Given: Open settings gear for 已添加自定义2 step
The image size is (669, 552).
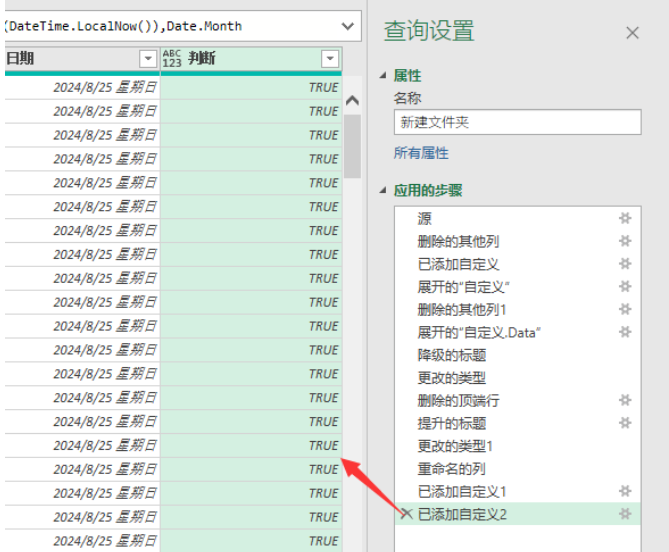Looking at the screenshot, I should [625, 514].
